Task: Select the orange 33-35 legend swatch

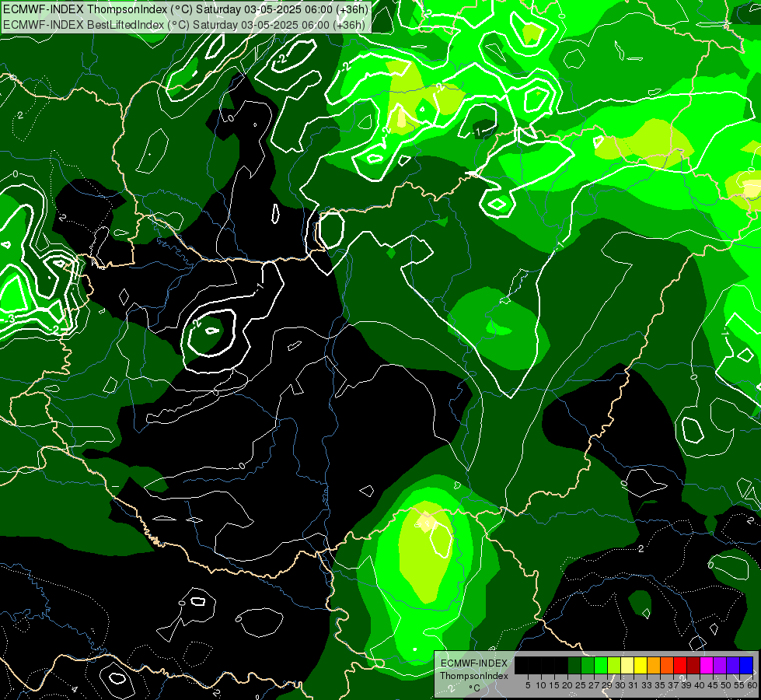Action: tap(655, 665)
